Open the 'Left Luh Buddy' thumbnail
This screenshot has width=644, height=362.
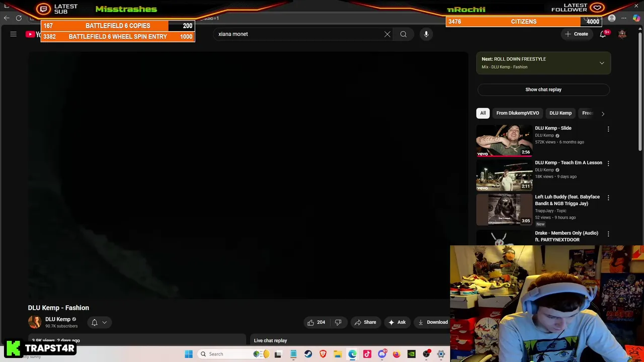click(x=504, y=209)
